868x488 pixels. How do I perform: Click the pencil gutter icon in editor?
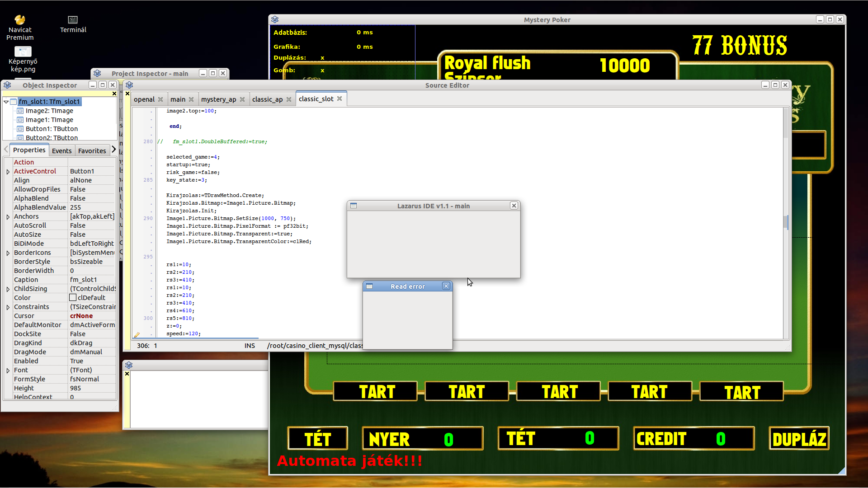[137, 335]
